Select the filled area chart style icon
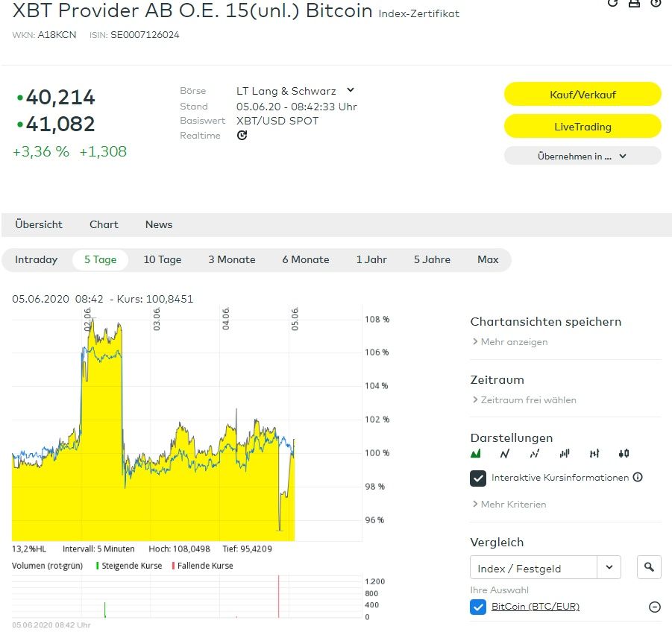This screenshot has width=672, height=632. point(476,453)
